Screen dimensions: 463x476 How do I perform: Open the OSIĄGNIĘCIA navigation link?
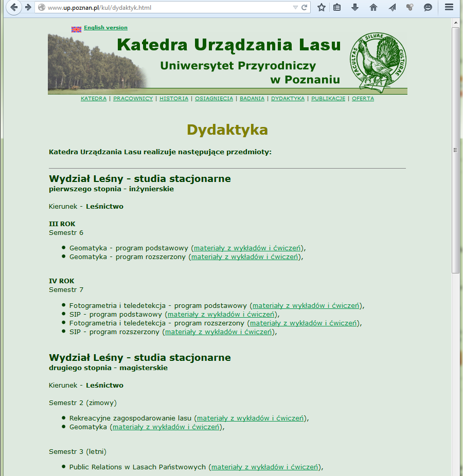pos(214,99)
